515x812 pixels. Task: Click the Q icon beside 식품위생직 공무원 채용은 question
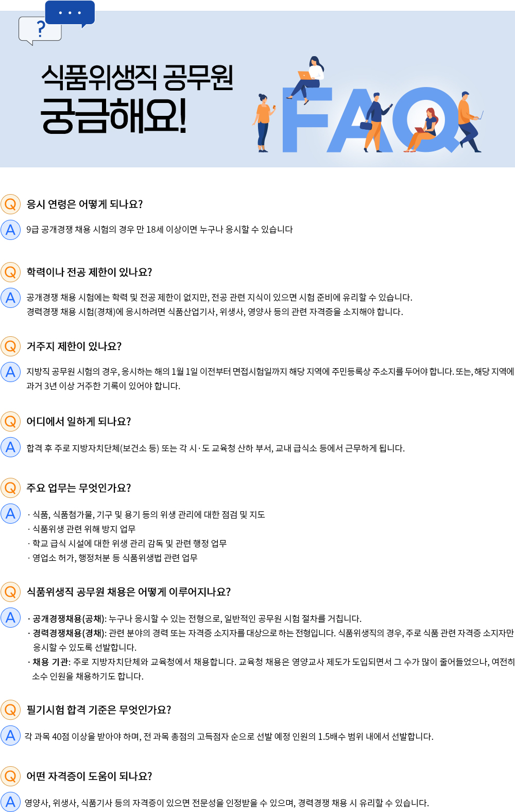[x=10, y=592]
